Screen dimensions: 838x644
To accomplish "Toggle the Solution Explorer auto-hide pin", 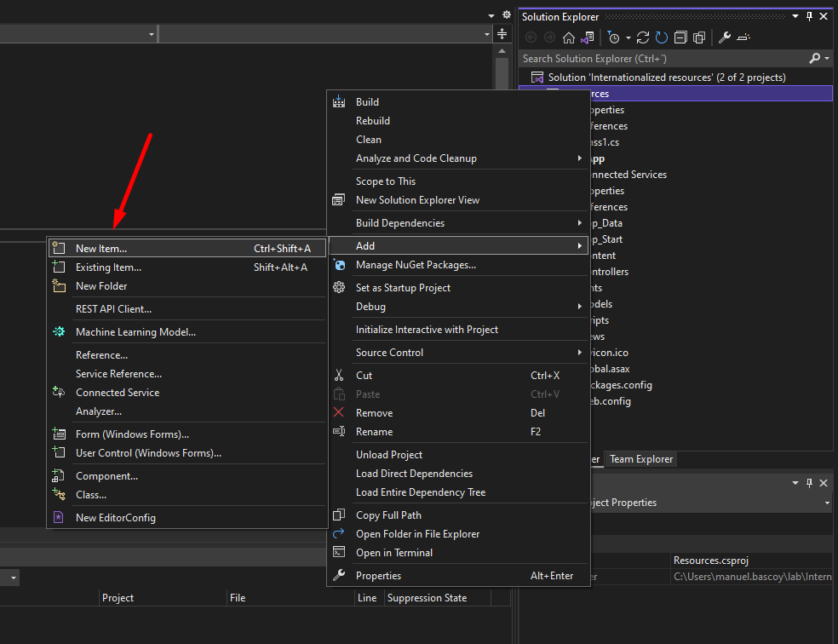I will 809,17.
